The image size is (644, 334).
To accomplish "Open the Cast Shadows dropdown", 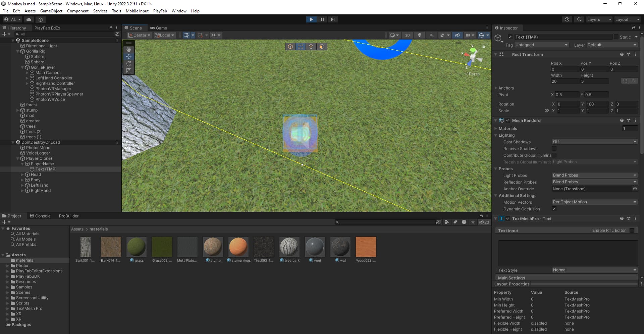I will [594, 142].
